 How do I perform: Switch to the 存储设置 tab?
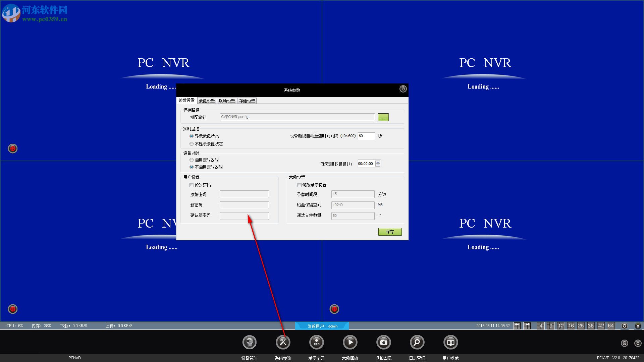pyautogui.click(x=247, y=100)
